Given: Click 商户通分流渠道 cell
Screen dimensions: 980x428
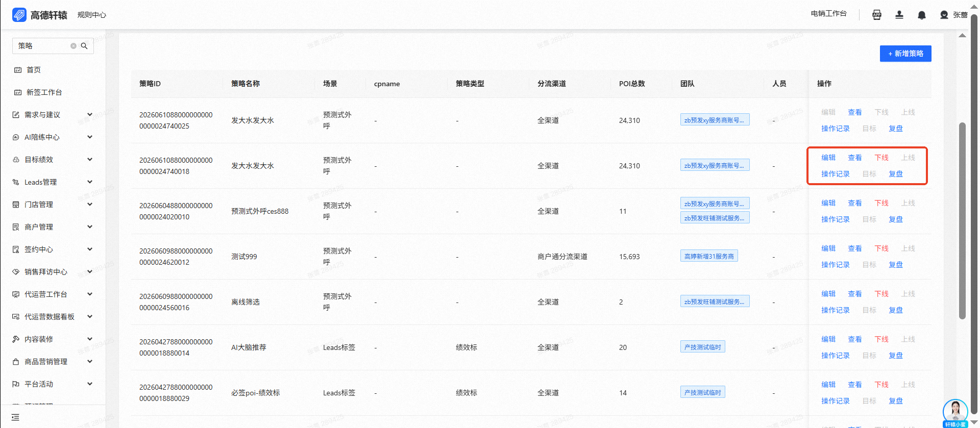Looking at the screenshot, I should tap(562, 257).
